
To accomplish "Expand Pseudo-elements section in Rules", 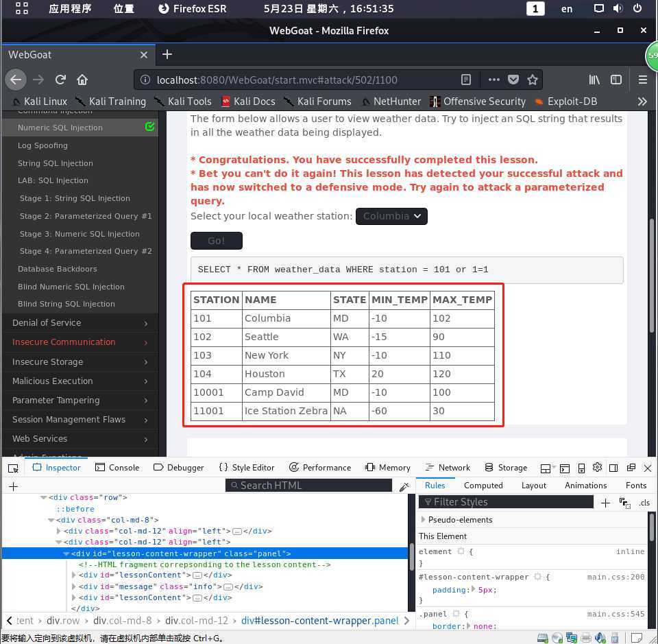I will [x=423, y=520].
